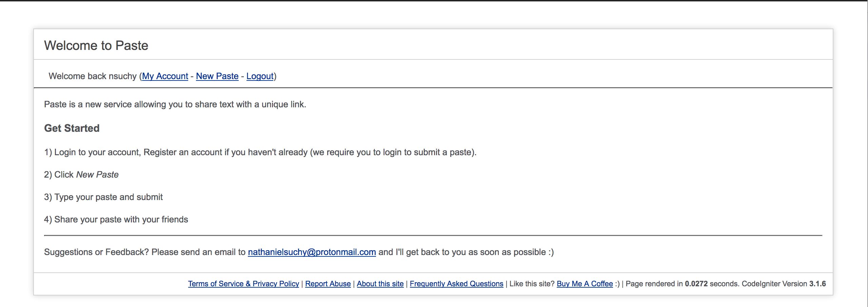
Task: Follow the Buy Me A Coffee link
Action: coord(585,284)
